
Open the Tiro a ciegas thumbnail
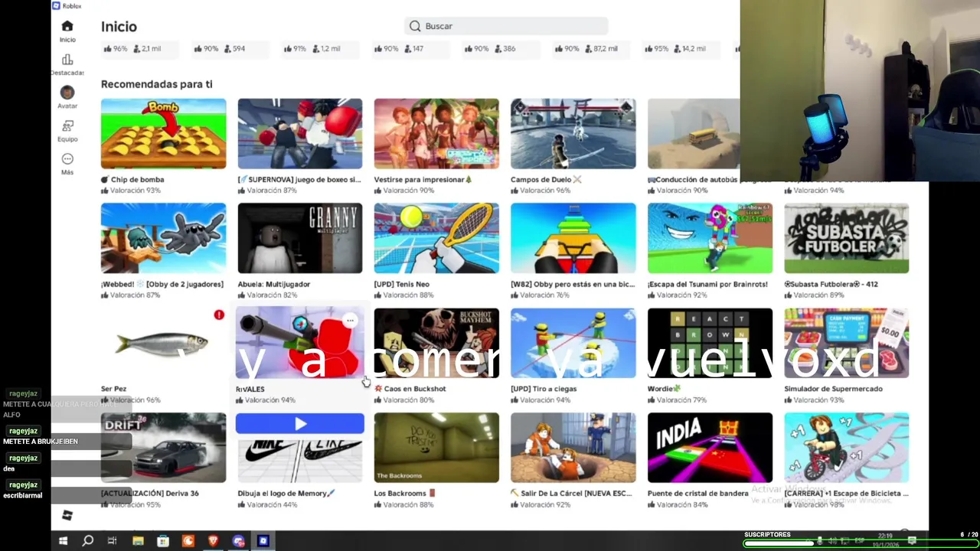573,343
